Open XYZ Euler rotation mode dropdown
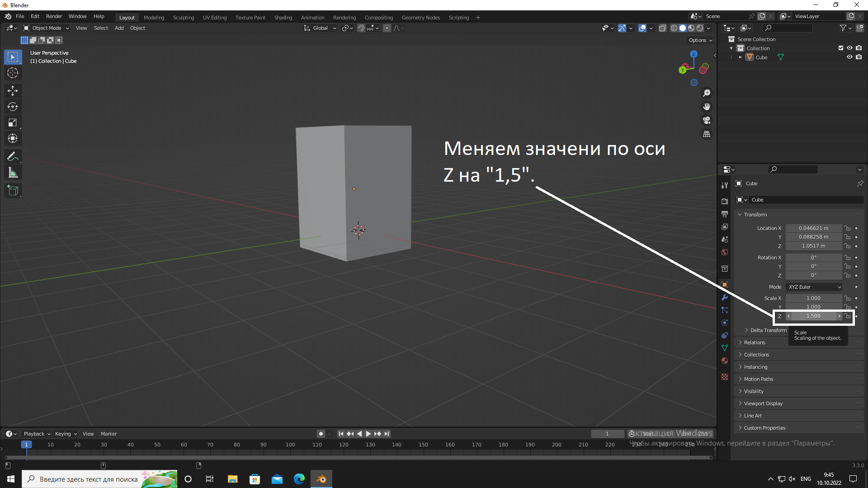 click(814, 287)
